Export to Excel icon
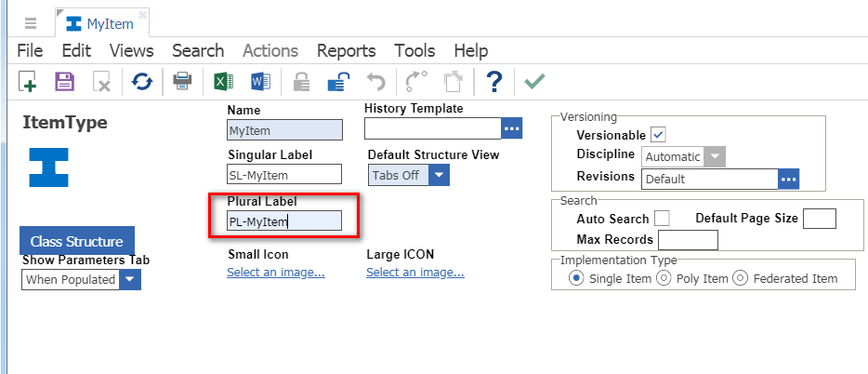 point(224,82)
